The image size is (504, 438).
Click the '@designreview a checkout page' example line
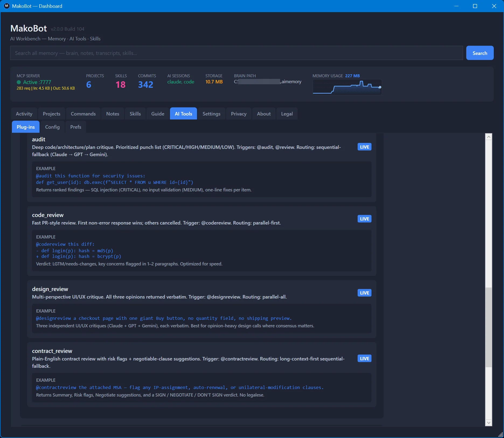pyautogui.click(x=164, y=318)
